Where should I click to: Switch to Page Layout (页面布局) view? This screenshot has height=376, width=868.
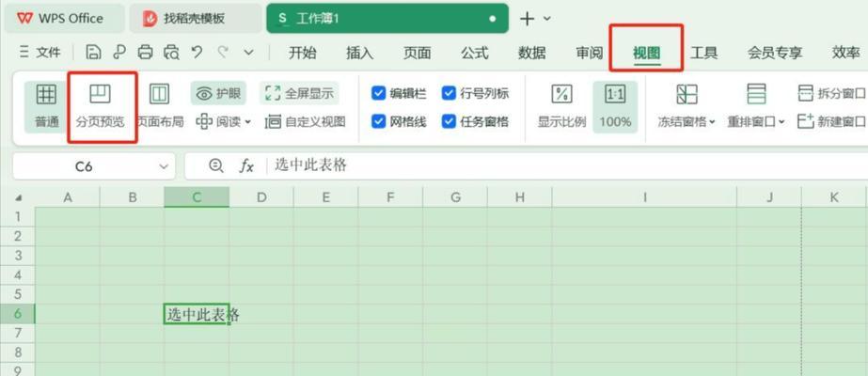click(160, 107)
